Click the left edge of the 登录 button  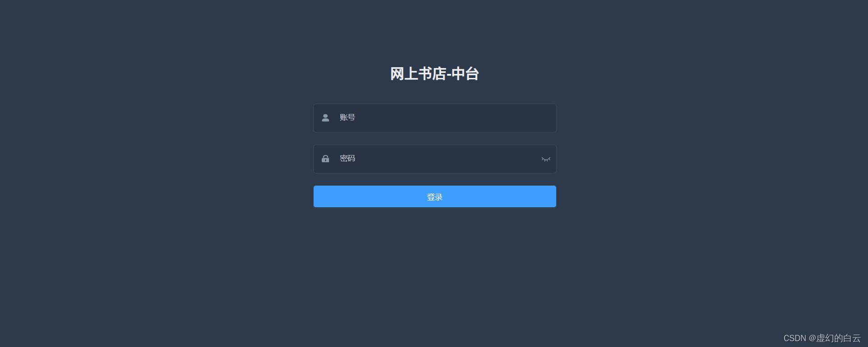[x=318, y=196]
